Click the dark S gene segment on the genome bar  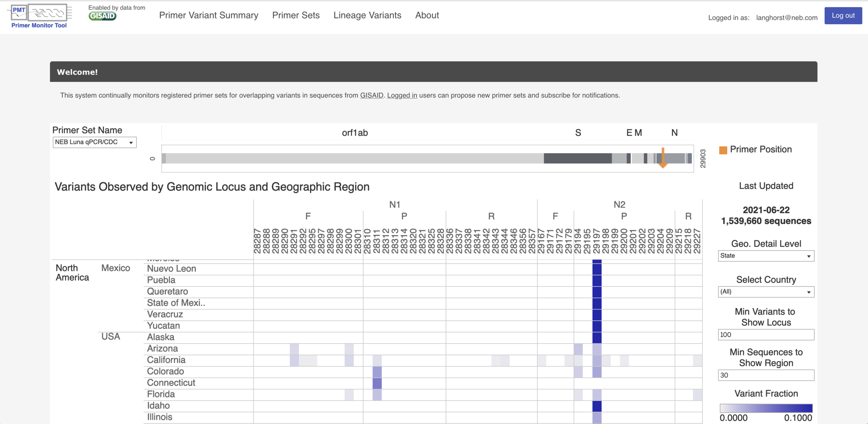coord(577,158)
